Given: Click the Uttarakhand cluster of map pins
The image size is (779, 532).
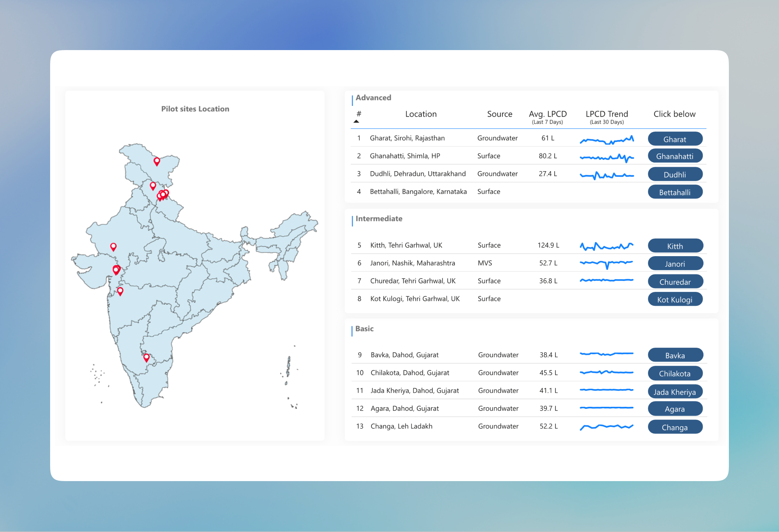Looking at the screenshot, I should (163, 195).
